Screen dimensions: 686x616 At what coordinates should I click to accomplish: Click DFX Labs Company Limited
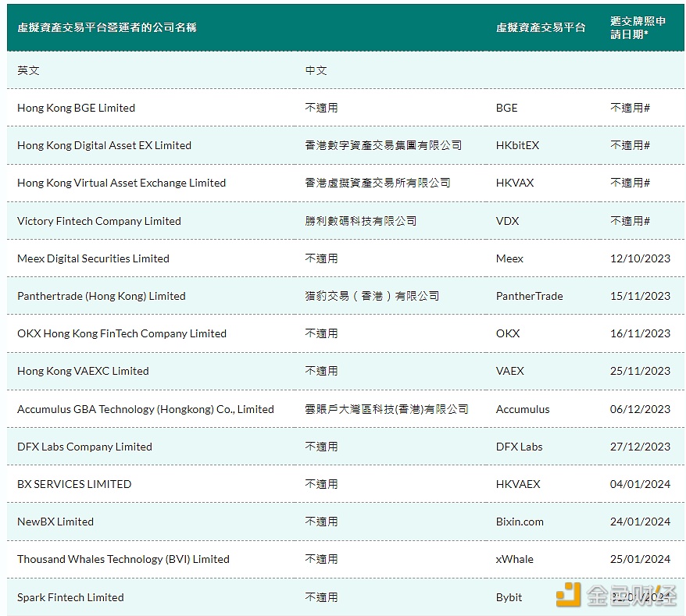click(x=85, y=447)
